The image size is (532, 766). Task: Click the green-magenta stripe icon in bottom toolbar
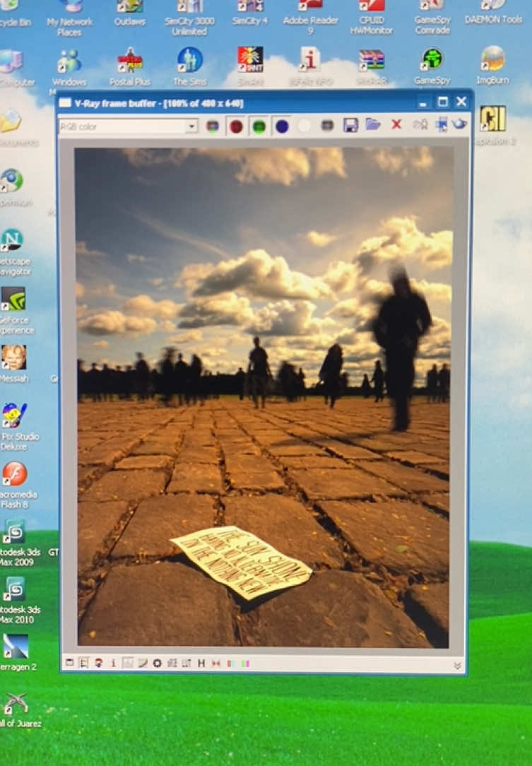245,664
